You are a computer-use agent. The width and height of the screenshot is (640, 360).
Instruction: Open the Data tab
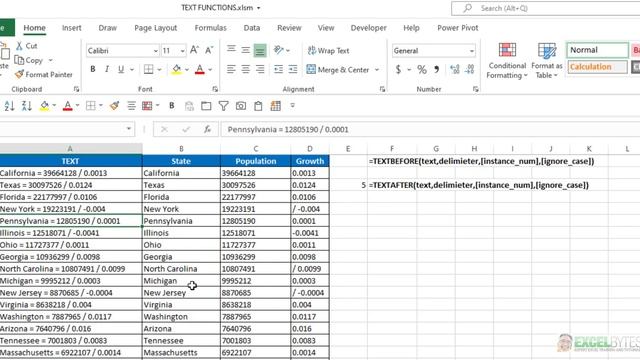[x=251, y=28]
